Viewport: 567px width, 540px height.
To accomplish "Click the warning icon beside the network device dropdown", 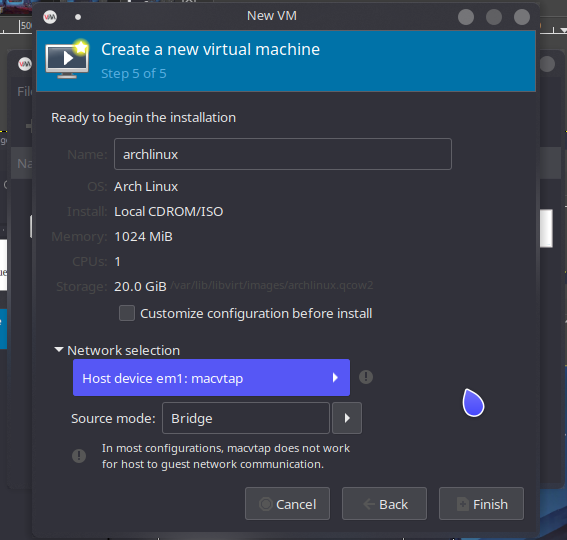I will point(366,377).
